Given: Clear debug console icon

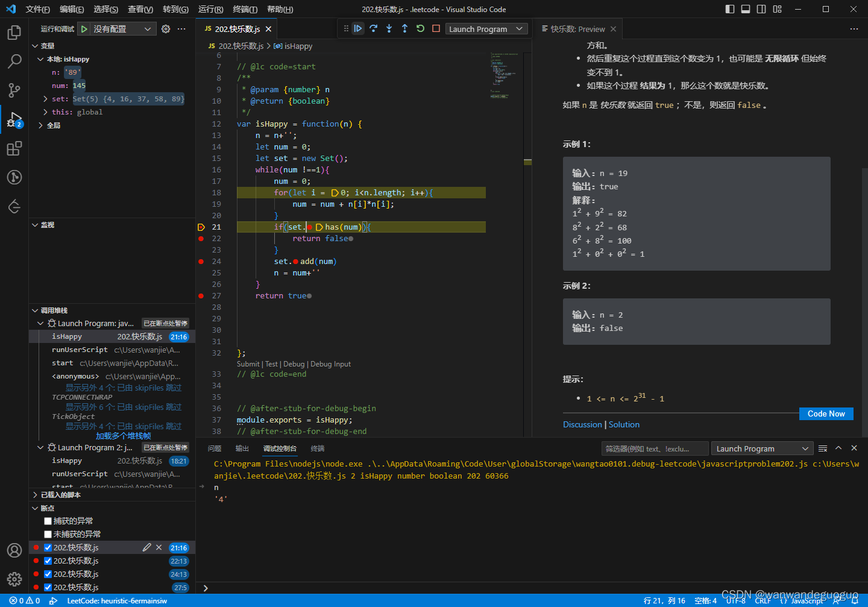Looking at the screenshot, I should (823, 448).
